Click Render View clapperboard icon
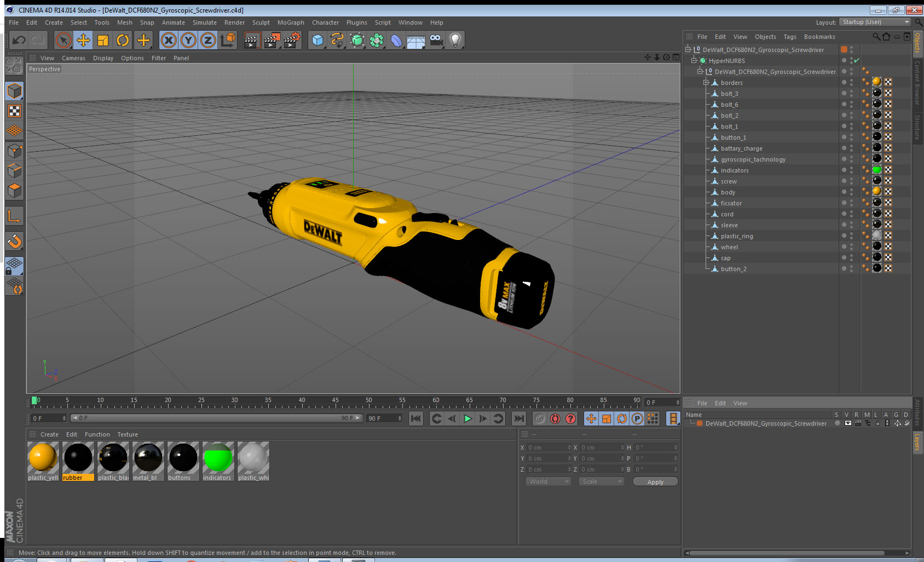The image size is (924, 562). point(251,40)
